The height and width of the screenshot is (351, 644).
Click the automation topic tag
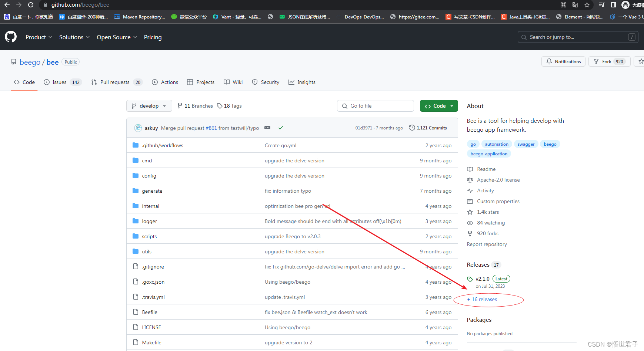[x=497, y=144]
